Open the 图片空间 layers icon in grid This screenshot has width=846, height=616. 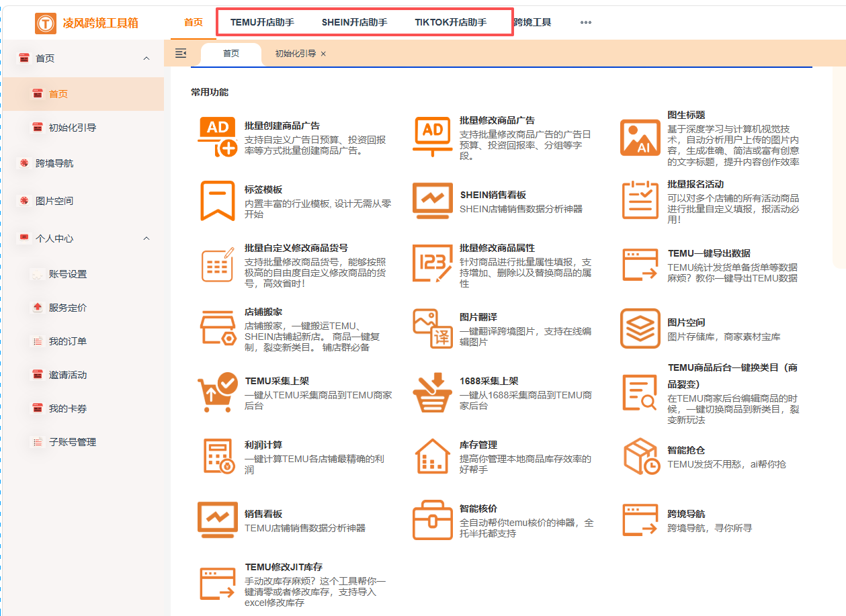[640, 328]
